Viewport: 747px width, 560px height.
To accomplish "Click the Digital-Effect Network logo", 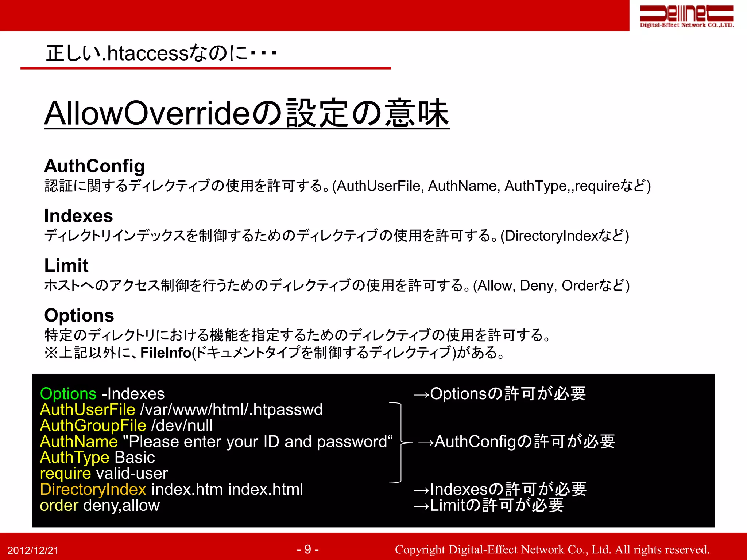I will (687, 16).
